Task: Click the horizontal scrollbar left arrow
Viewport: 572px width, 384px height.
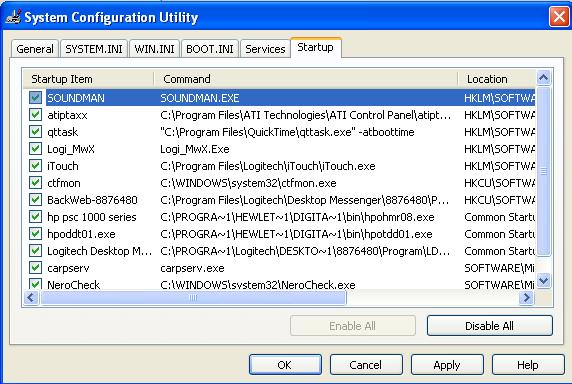Action: tap(31, 298)
